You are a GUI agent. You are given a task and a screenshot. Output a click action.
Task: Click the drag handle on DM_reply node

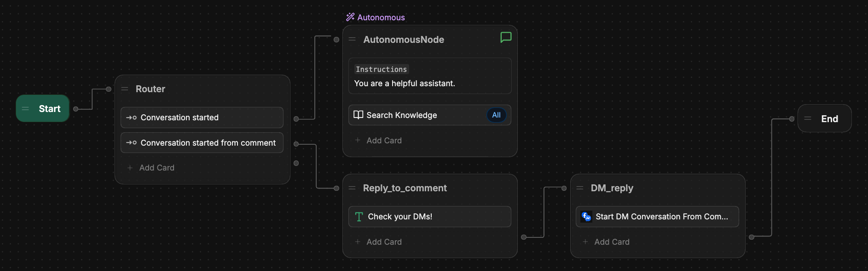580,188
